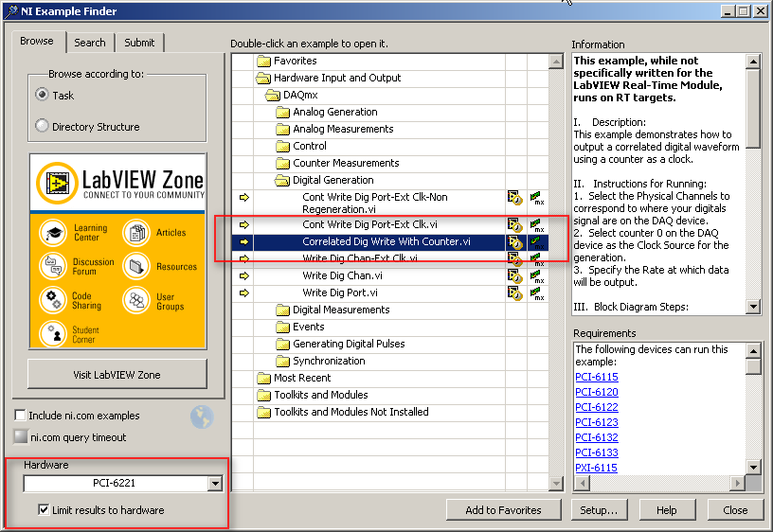Click the Toolkits and Modules folder icon
This screenshot has height=532, width=773.
263,395
